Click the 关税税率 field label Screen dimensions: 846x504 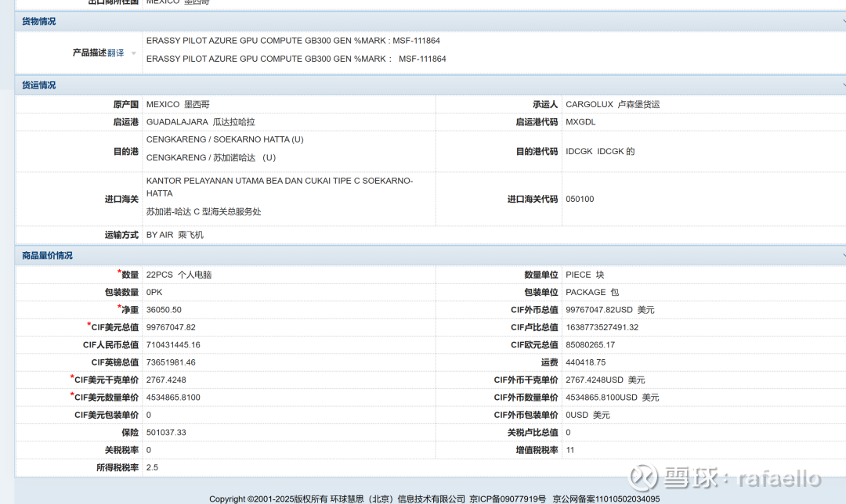[x=121, y=450]
